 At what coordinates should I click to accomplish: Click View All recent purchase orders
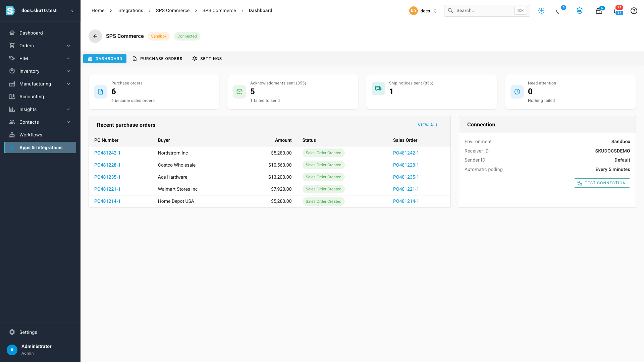[428, 125]
